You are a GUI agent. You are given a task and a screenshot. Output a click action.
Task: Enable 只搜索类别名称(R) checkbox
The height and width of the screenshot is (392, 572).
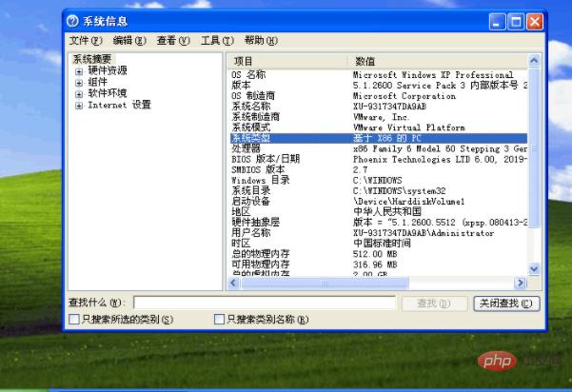click(219, 320)
